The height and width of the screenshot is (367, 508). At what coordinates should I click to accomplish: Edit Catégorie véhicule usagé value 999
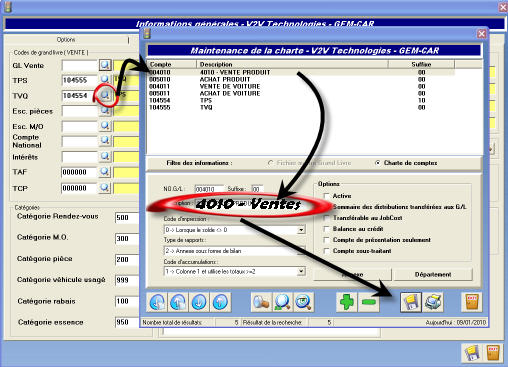[x=127, y=280]
